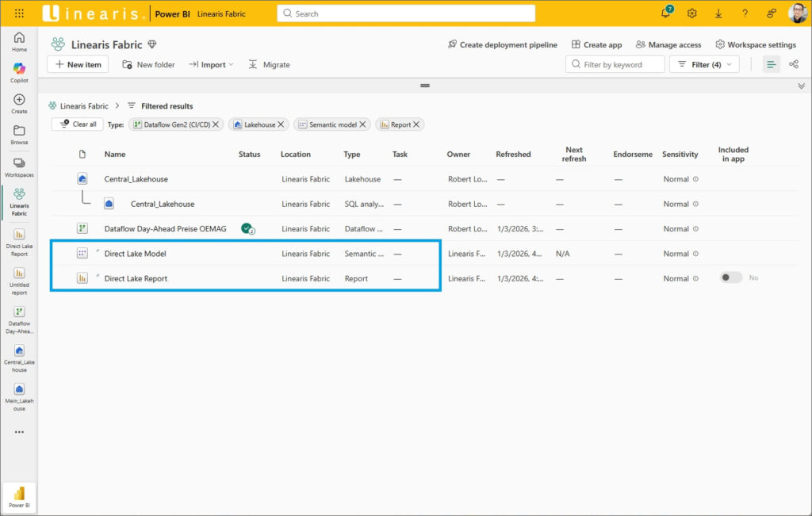Expand the collapsed header chevron at right
812x516 pixels.
[x=801, y=86]
